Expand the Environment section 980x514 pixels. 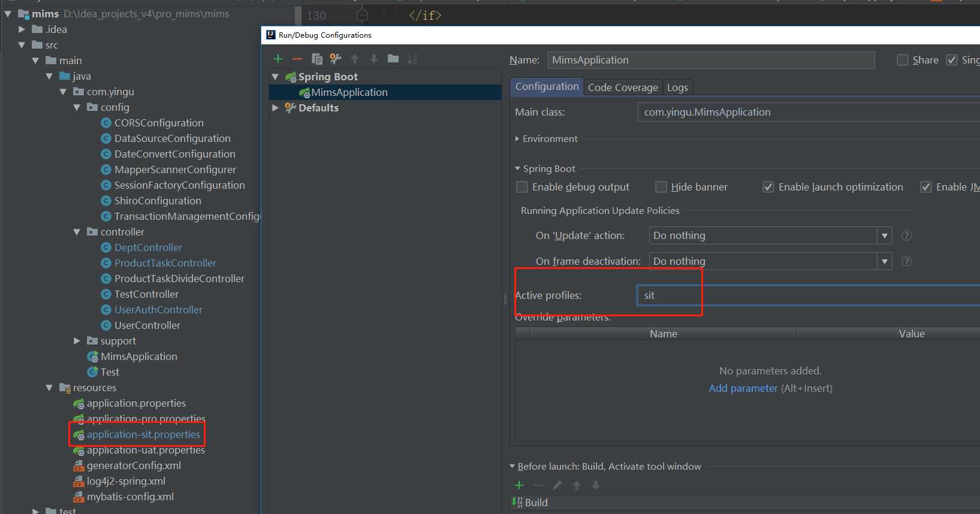tap(517, 138)
